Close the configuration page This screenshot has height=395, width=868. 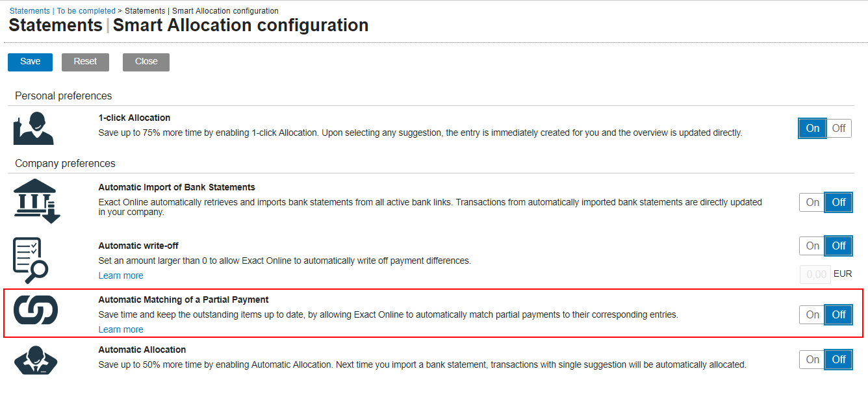click(x=146, y=62)
